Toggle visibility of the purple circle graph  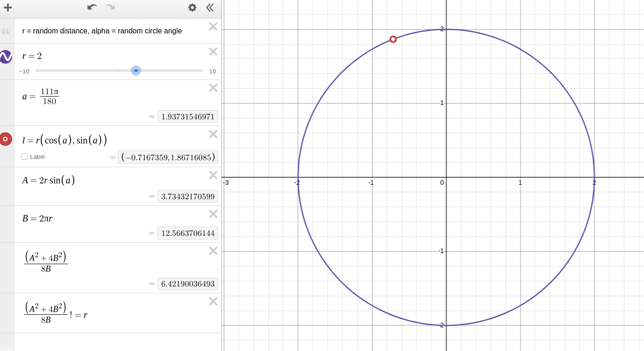(6, 57)
